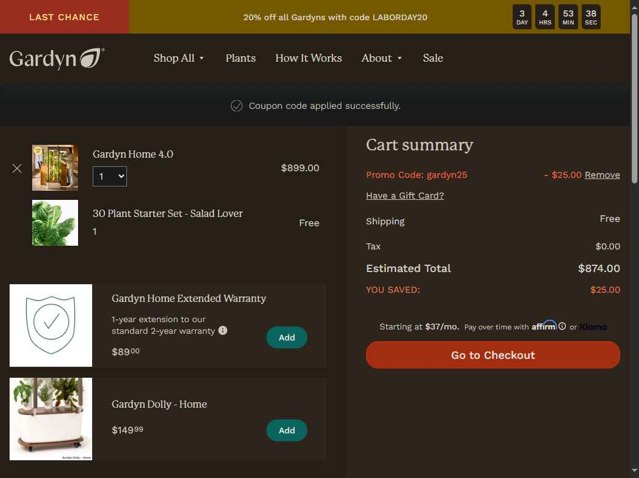This screenshot has height=478, width=639.
Task: Click the Affirm info icon
Action: point(562,326)
